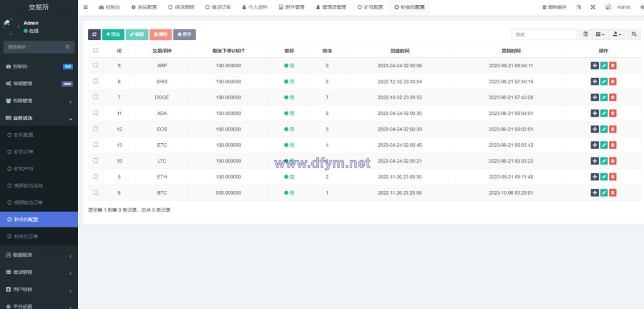Switch to the 矿机配置 tab
Viewport: 644px width, 309px height.
click(x=370, y=7)
